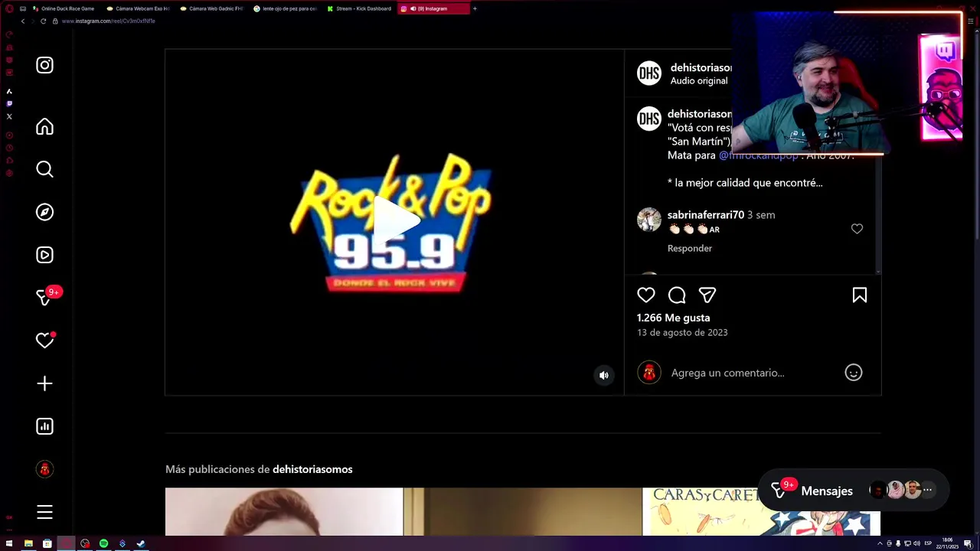Open the Search panel in the sidebar

(44, 169)
